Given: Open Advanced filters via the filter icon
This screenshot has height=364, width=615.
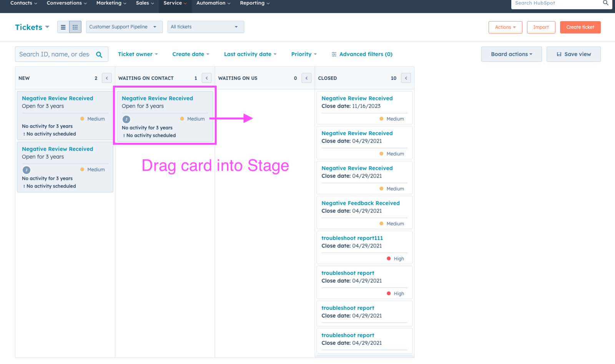Looking at the screenshot, I should 334,54.
